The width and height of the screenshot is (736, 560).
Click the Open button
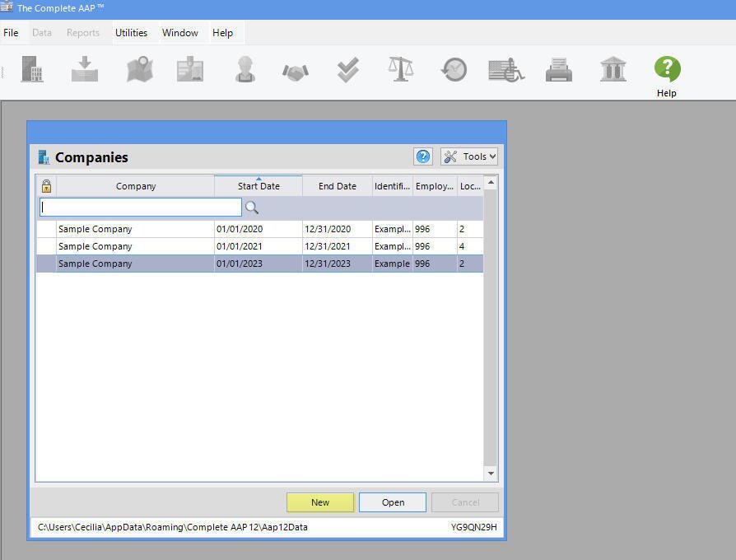click(393, 502)
